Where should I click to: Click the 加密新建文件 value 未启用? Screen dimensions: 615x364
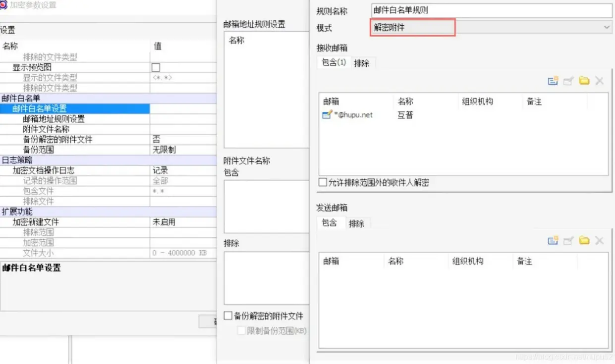[x=164, y=222]
